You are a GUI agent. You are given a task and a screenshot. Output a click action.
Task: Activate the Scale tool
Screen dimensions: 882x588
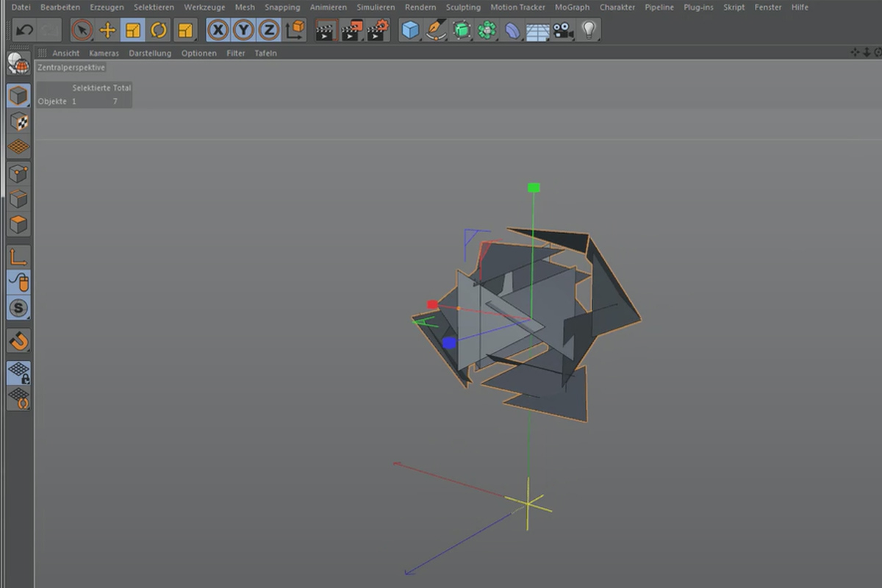pos(134,29)
